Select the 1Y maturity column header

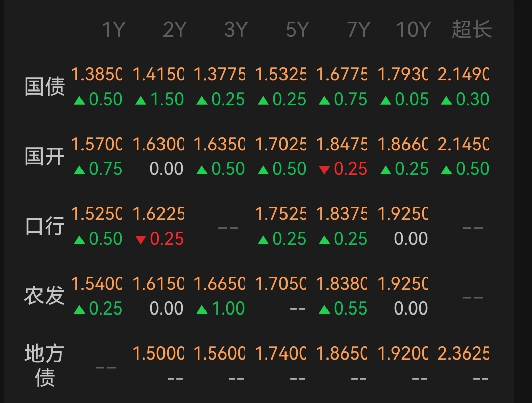(x=113, y=30)
